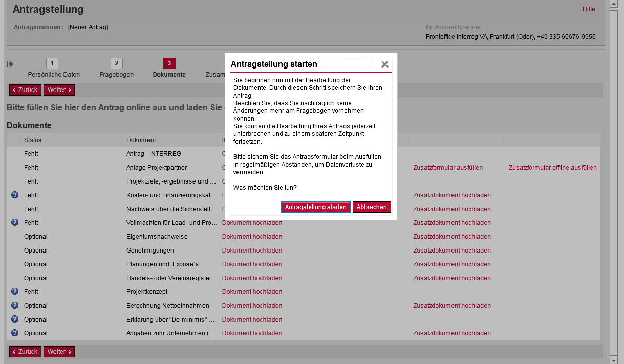The height and width of the screenshot is (364, 624).
Task: Click the top Weiter button
Action: point(59,90)
